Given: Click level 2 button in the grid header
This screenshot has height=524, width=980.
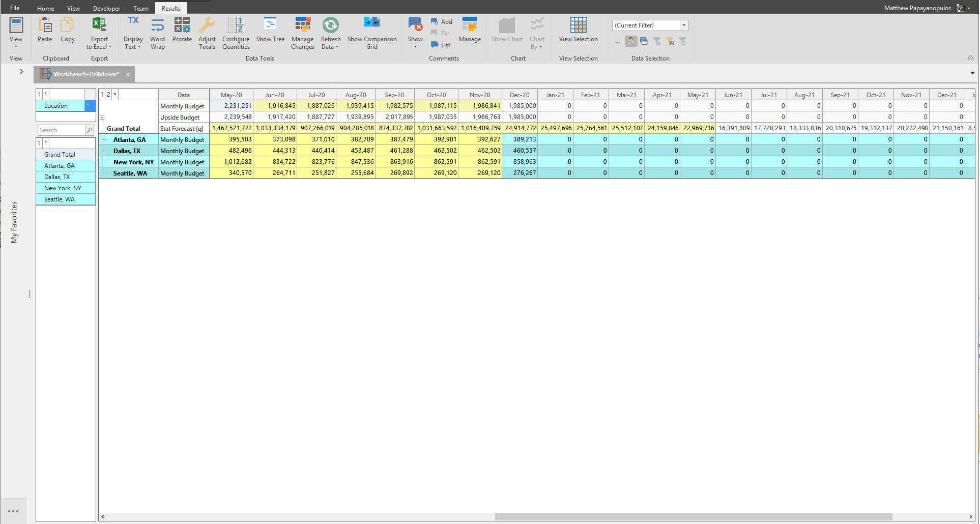Looking at the screenshot, I should (108, 95).
